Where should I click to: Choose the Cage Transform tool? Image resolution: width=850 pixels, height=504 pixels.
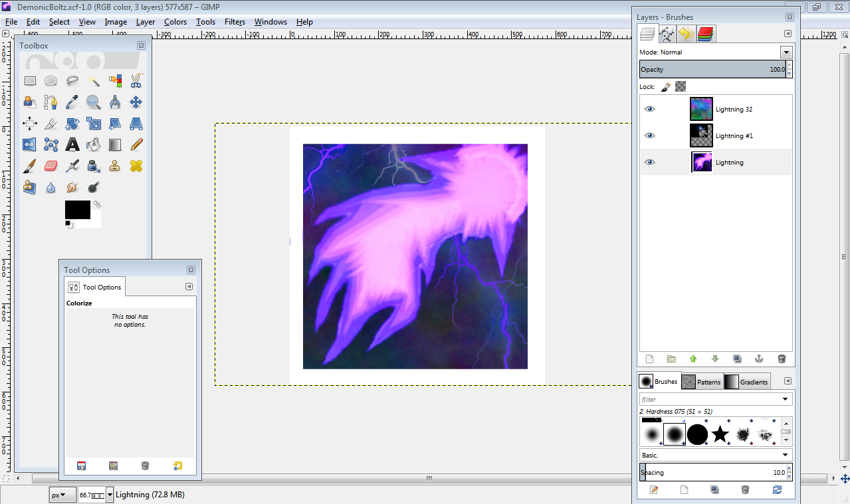click(x=51, y=145)
